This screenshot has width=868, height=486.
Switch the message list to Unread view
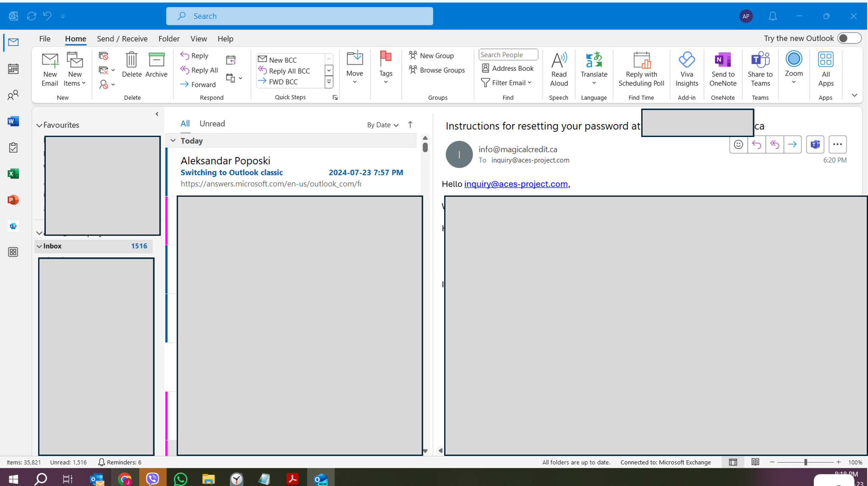[x=212, y=123]
